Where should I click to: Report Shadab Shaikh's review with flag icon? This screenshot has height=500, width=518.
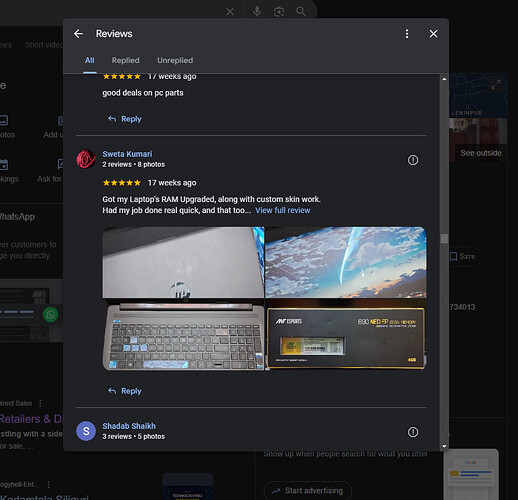[x=413, y=432]
